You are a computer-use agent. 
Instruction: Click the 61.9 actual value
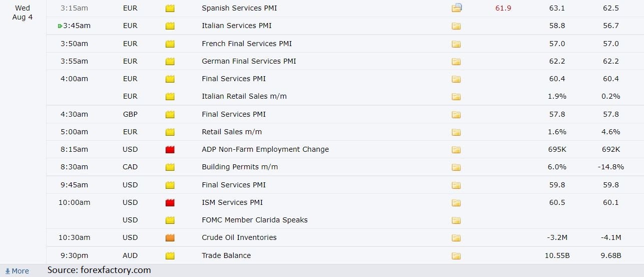pyautogui.click(x=503, y=8)
